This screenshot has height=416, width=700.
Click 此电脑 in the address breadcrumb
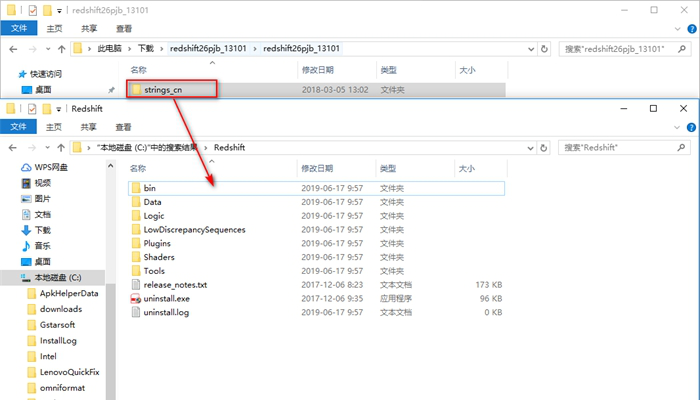[109, 48]
